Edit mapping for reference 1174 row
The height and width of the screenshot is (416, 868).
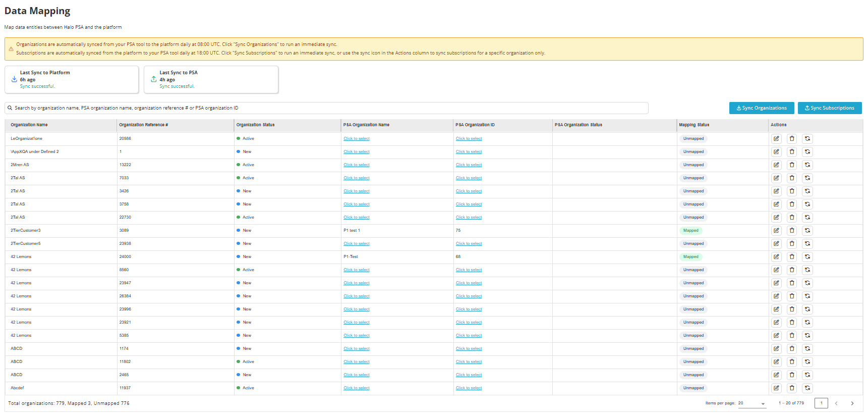(x=776, y=348)
